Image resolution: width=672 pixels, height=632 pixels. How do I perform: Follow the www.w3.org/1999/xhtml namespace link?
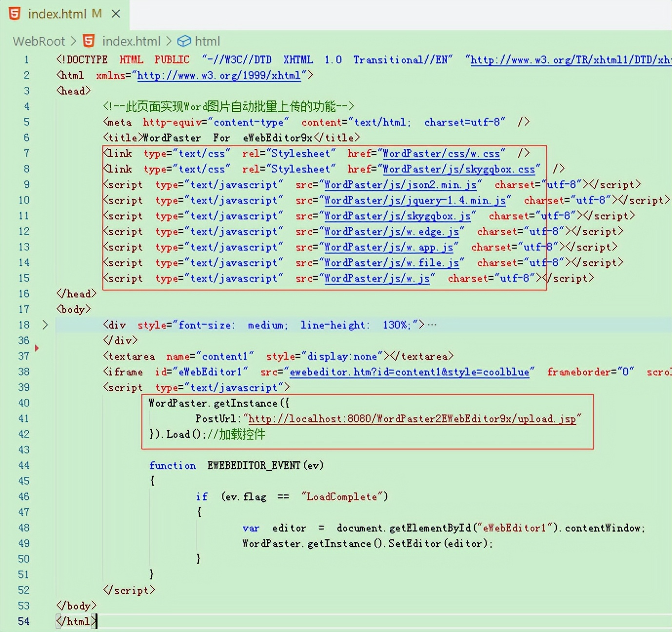[x=219, y=76]
